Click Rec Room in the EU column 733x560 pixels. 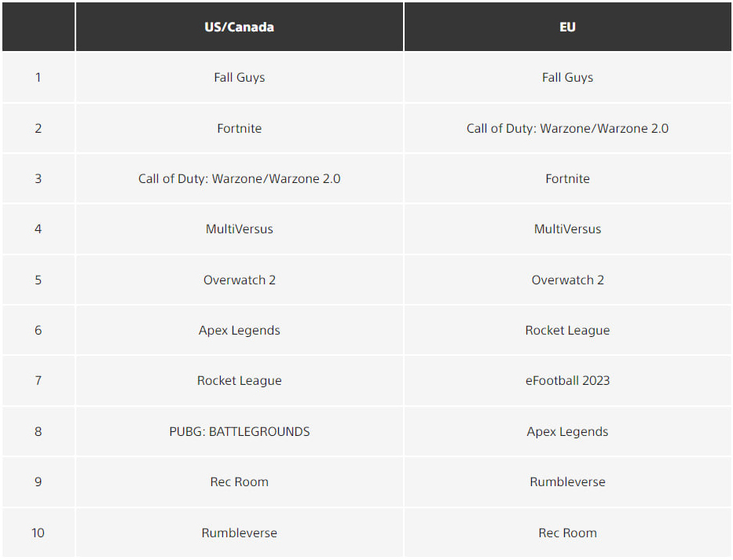tap(567, 533)
